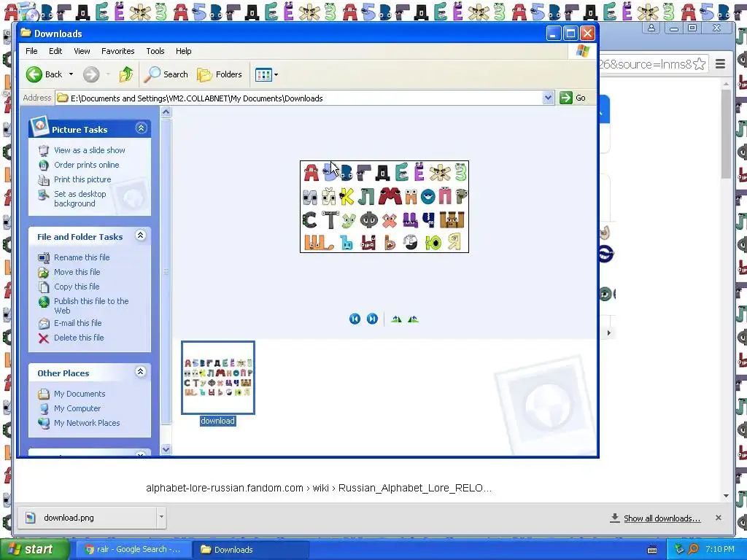Open the View menu
The height and width of the screenshot is (560, 747).
point(82,51)
